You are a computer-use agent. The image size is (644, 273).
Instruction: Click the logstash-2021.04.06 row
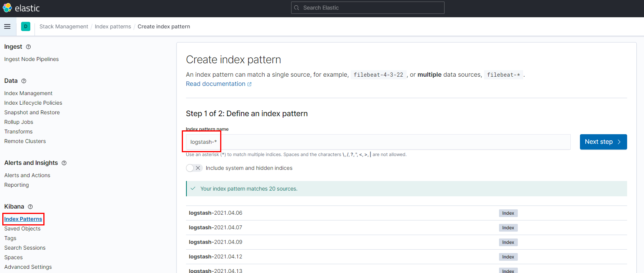407,213
